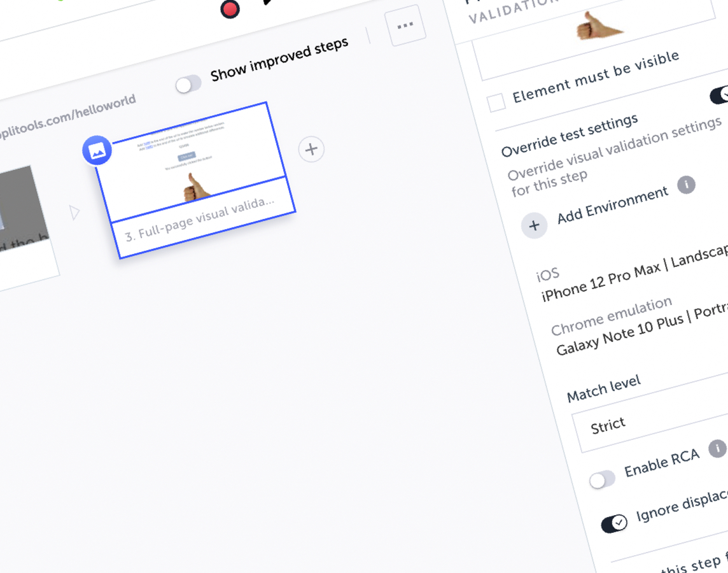Click the Override visual validation settings text

(x=614, y=157)
